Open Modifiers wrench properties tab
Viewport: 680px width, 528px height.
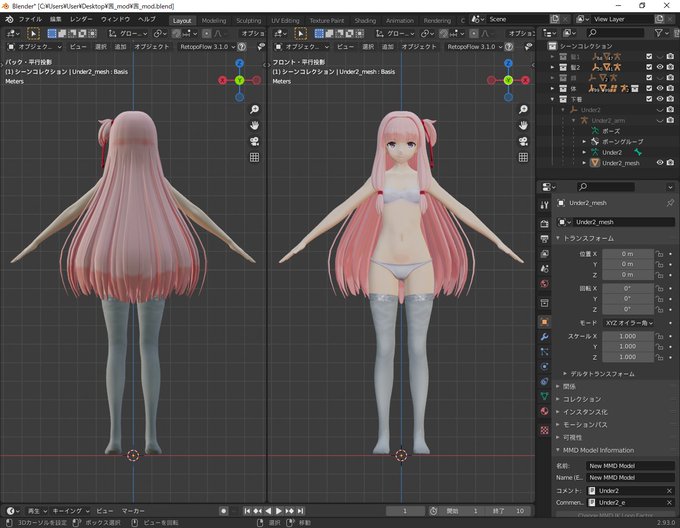545,337
